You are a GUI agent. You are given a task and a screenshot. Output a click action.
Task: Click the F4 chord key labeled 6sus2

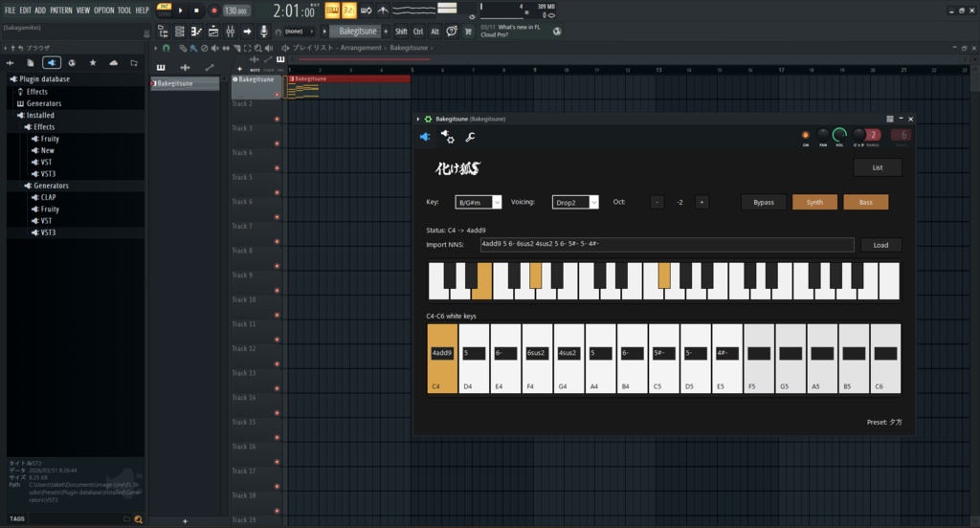pyautogui.click(x=537, y=358)
